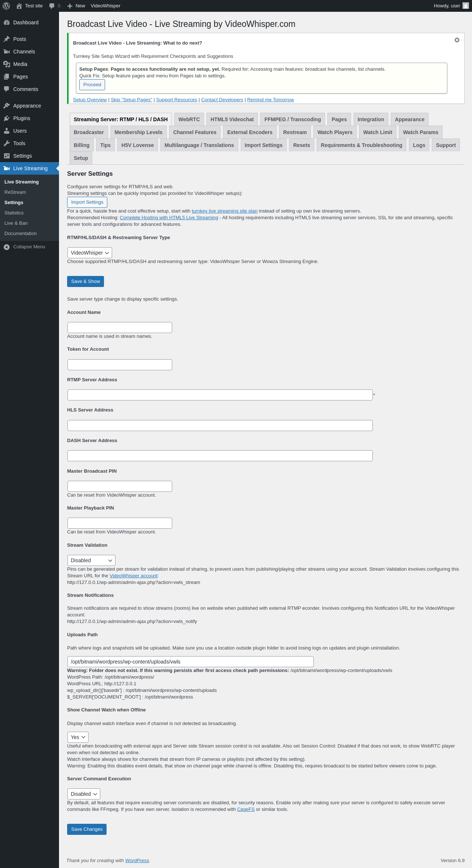
Task: Click the Import Settings button
Action: (x=87, y=202)
